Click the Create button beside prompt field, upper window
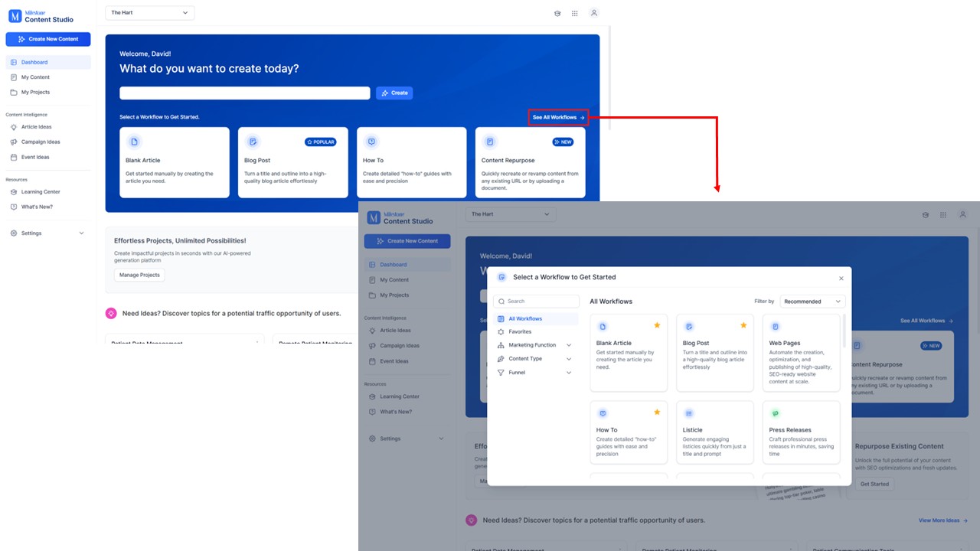Image resolution: width=980 pixels, height=551 pixels. [394, 93]
